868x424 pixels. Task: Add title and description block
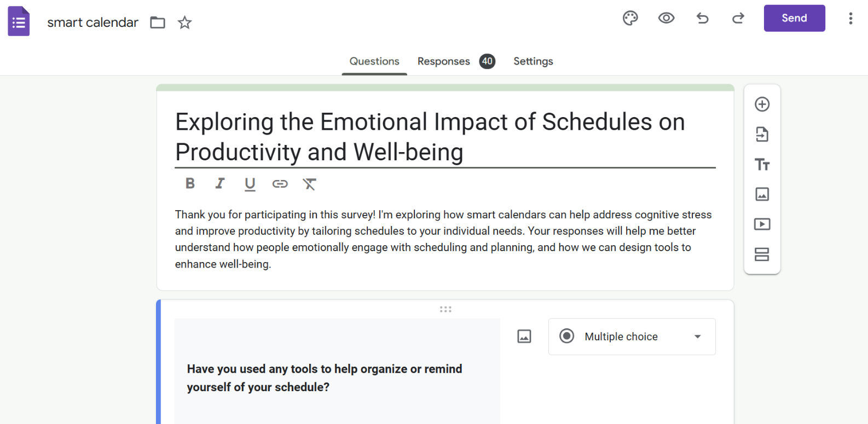coord(762,164)
